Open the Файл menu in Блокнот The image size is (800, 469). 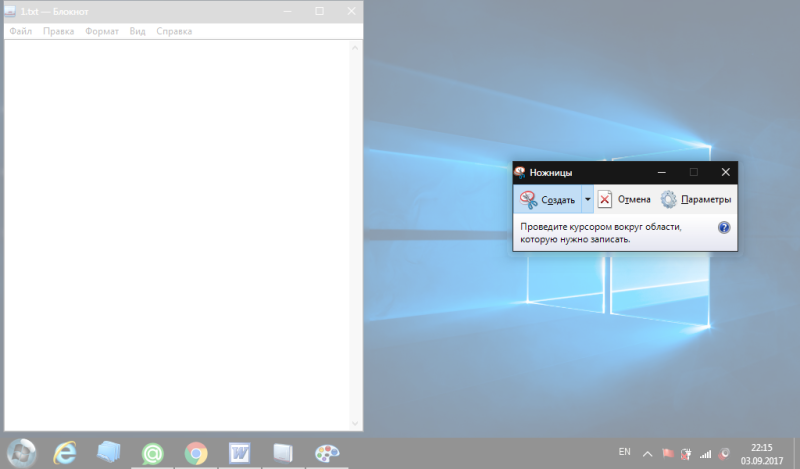click(x=20, y=31)
